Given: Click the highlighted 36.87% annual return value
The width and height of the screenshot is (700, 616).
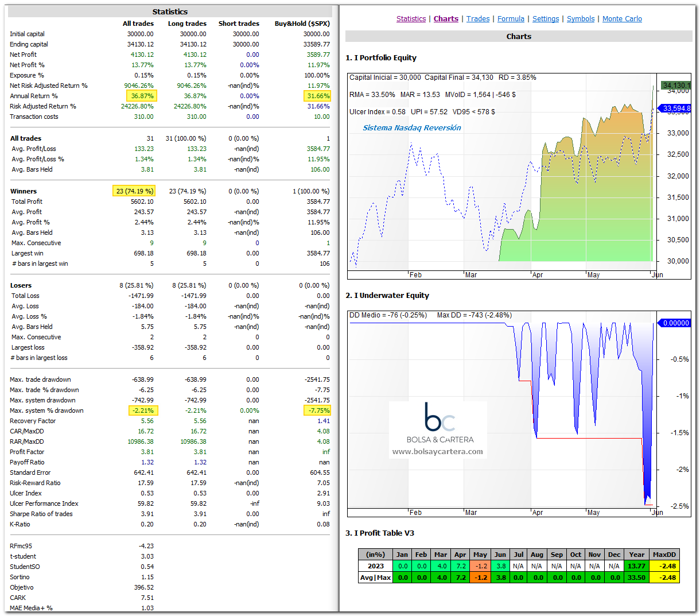Looking at the screenshot, I should point(141,96).
